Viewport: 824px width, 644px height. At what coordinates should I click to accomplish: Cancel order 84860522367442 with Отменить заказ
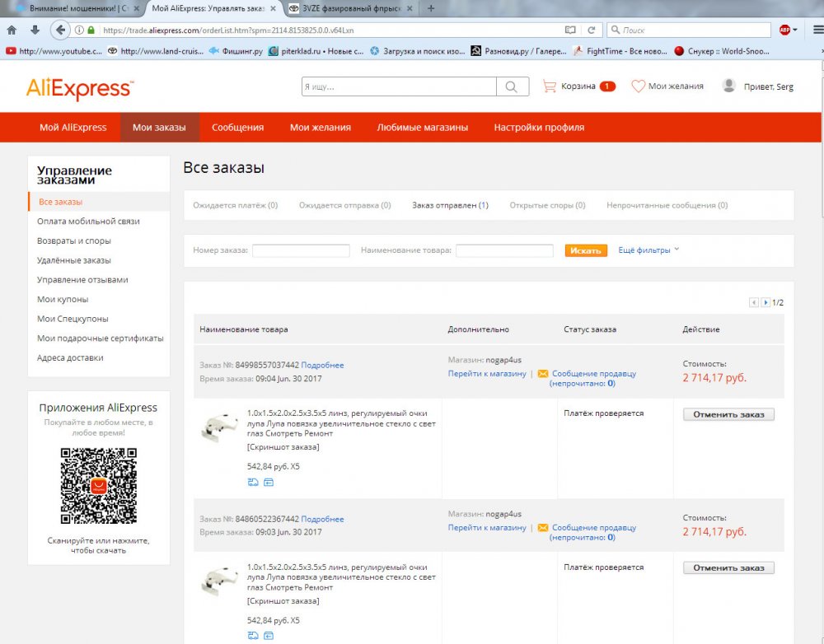(x=728, y=568)
